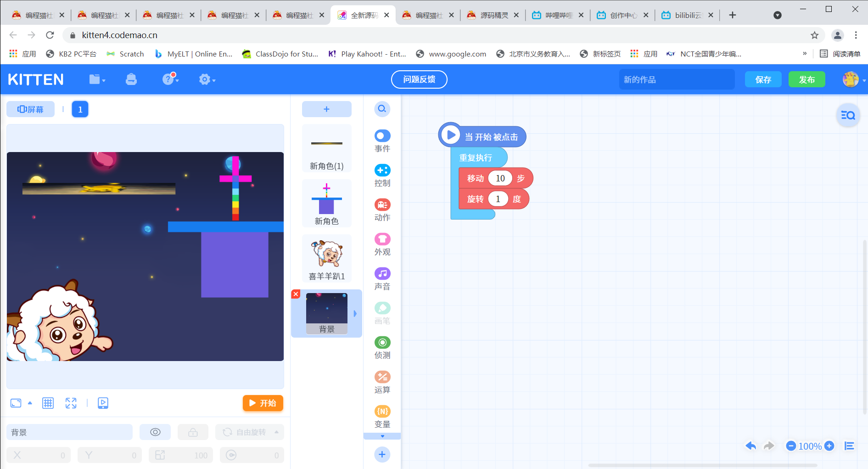Switch to the 创作中心 browser tab
The width and height of the screenshot is (868, 469).
(x=623, y=15)
